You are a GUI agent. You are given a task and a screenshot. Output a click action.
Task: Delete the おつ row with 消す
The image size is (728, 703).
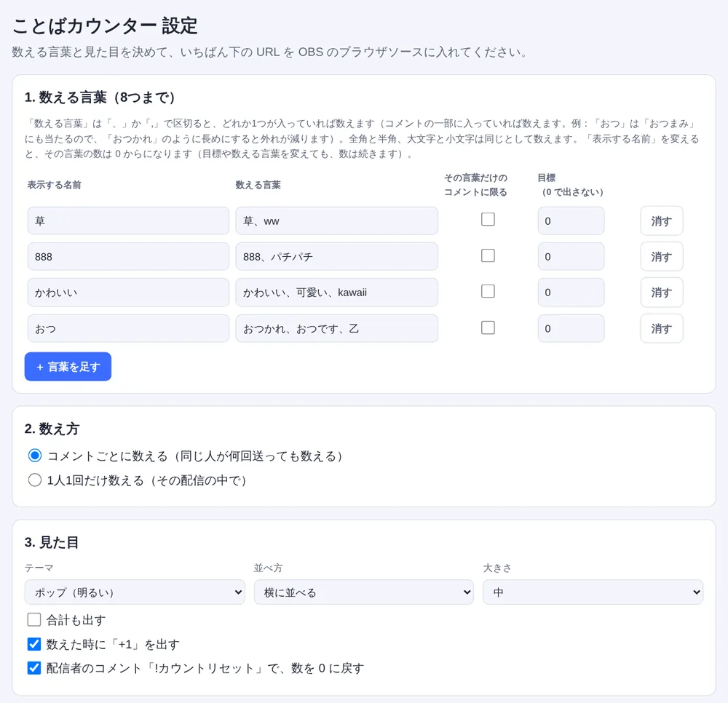[x=662, y=328]
